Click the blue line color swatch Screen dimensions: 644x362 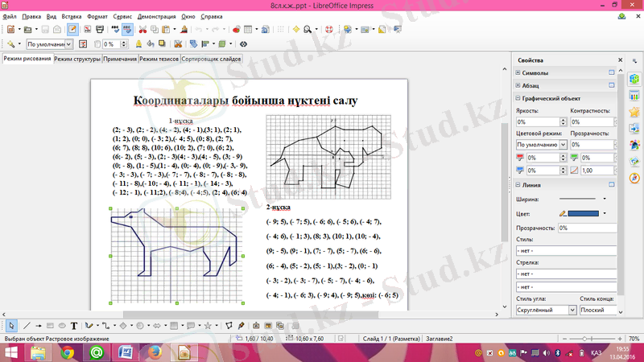click(584, 213)
